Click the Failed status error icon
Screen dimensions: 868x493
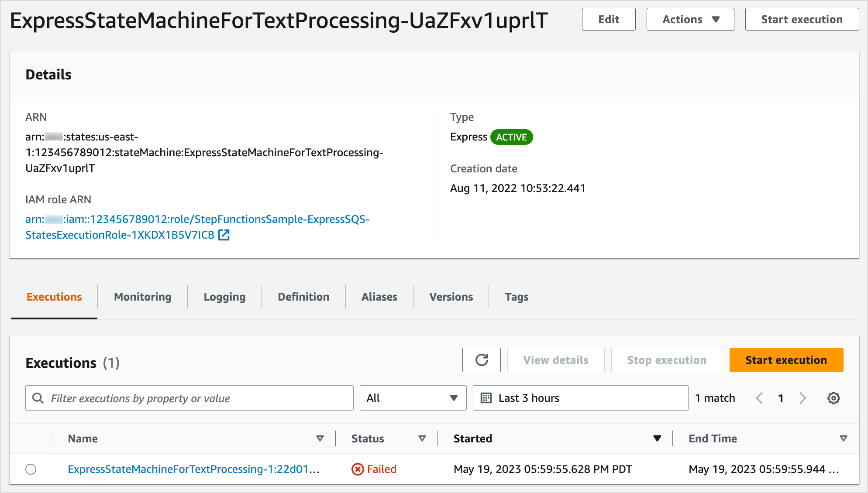click(358, 469)
